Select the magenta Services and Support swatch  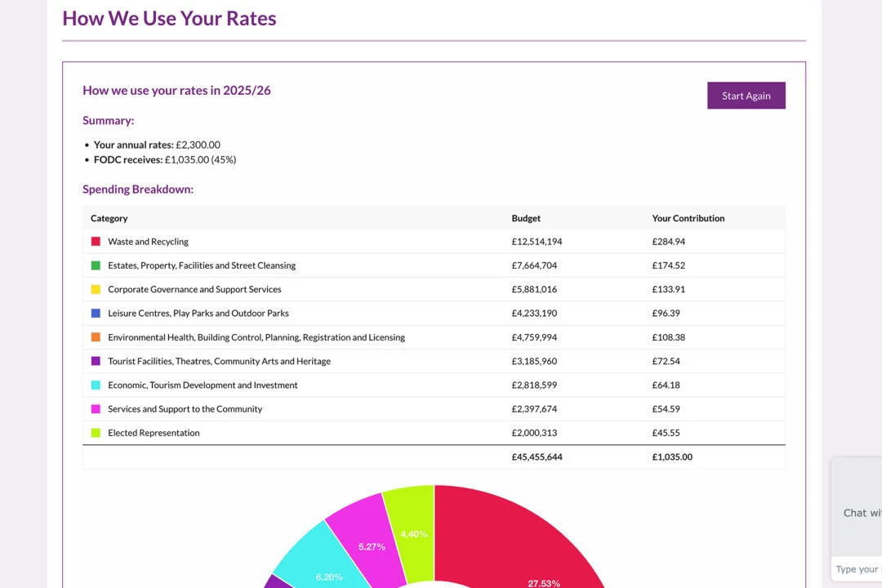tap(96, 408)
